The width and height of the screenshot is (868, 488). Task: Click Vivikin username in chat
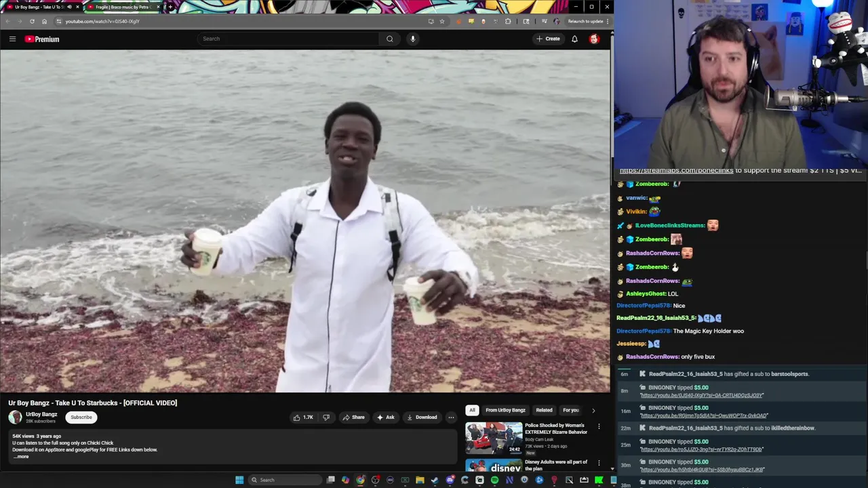tap(636, 211)
